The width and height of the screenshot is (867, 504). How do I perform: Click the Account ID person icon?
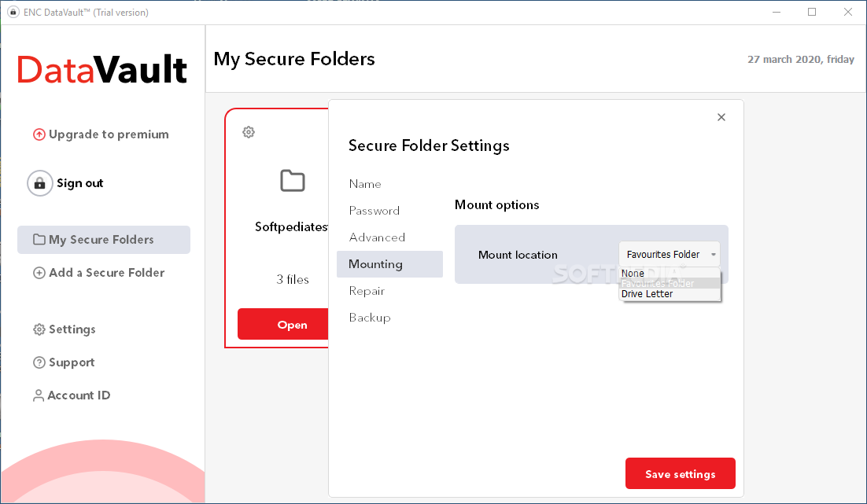coord(38,395)
